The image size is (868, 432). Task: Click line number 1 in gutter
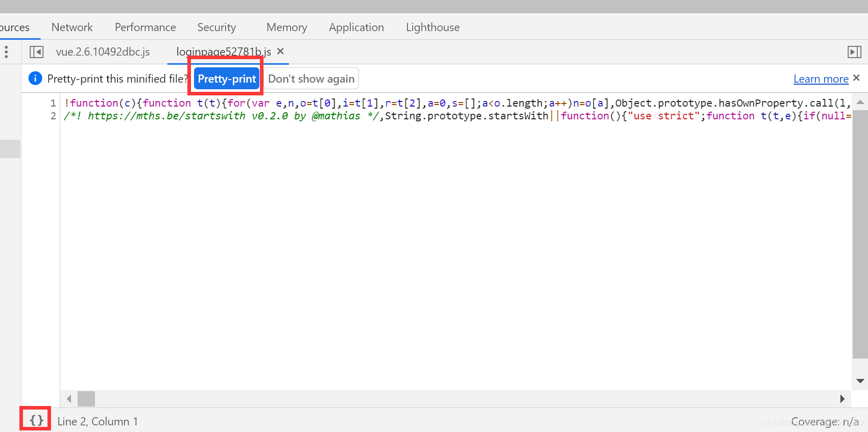(53, 103)
